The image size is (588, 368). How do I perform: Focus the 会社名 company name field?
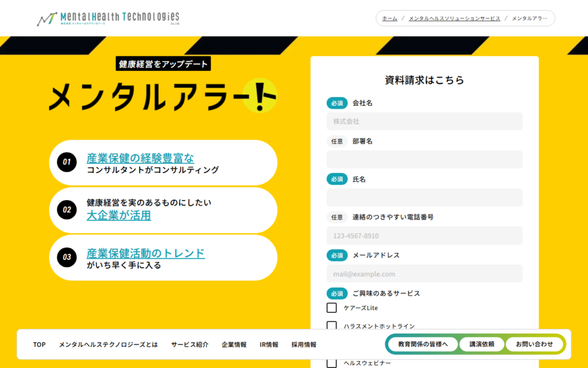point(424,121)
